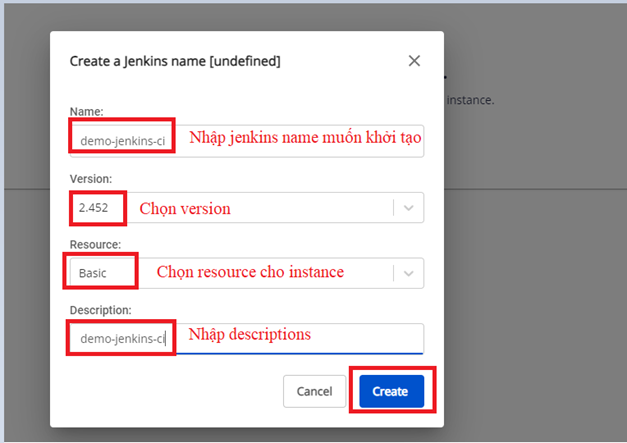Click the "Name:" field label
The image size is (627, 443).
tap(86, 111)
